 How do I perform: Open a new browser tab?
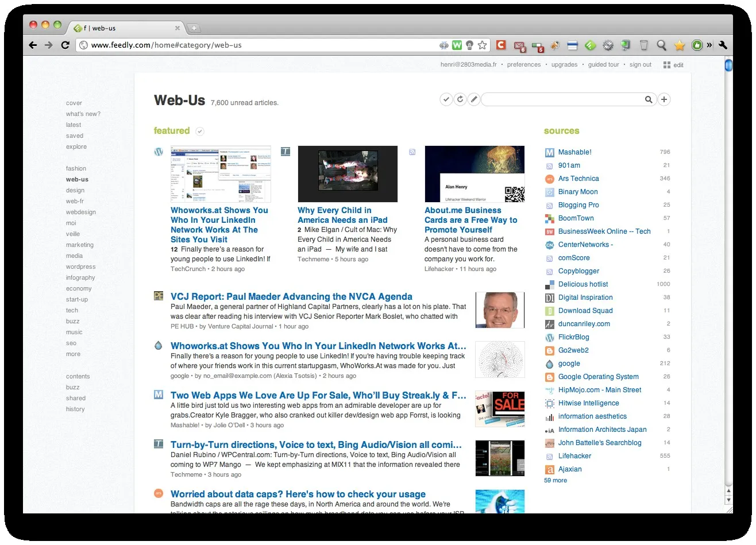click(194, 28)
